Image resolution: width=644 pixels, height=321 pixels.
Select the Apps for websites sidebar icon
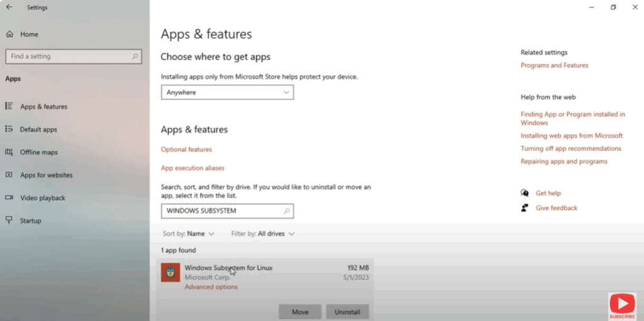coord(9,175)
